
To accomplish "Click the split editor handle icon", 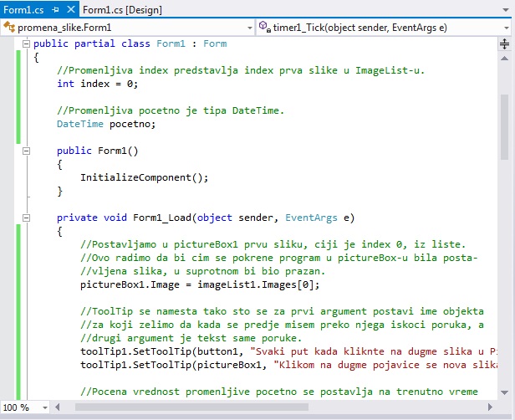I will pyautogui.click(x=505, y=44).
